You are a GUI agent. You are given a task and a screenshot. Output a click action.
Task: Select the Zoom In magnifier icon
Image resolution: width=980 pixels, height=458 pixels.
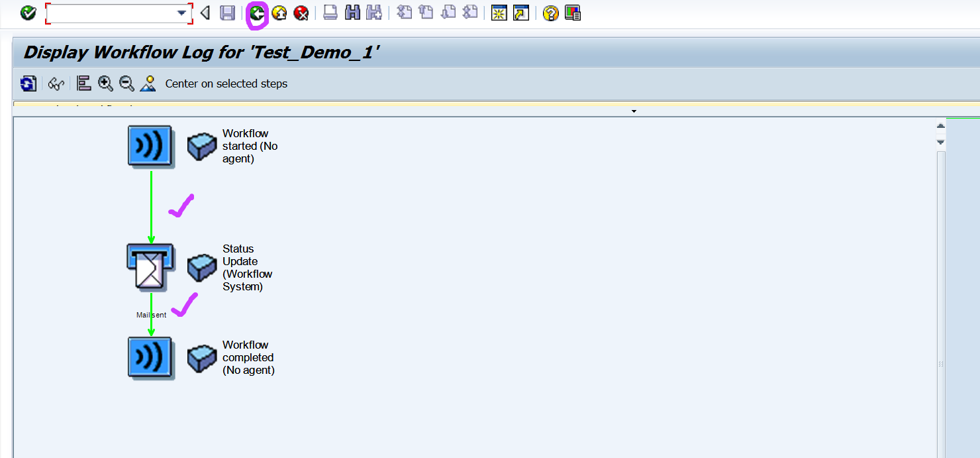pyautogui.click(x=106, y=84)
